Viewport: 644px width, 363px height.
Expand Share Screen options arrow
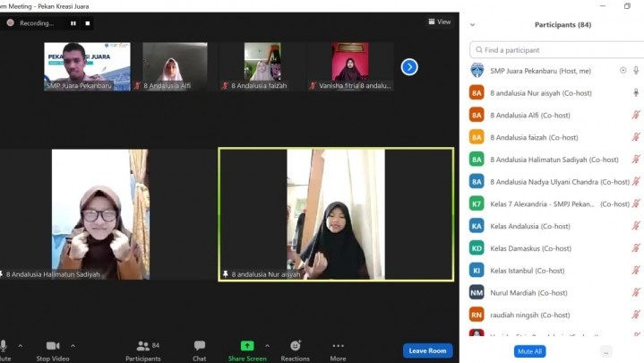(x=268, y=346)
